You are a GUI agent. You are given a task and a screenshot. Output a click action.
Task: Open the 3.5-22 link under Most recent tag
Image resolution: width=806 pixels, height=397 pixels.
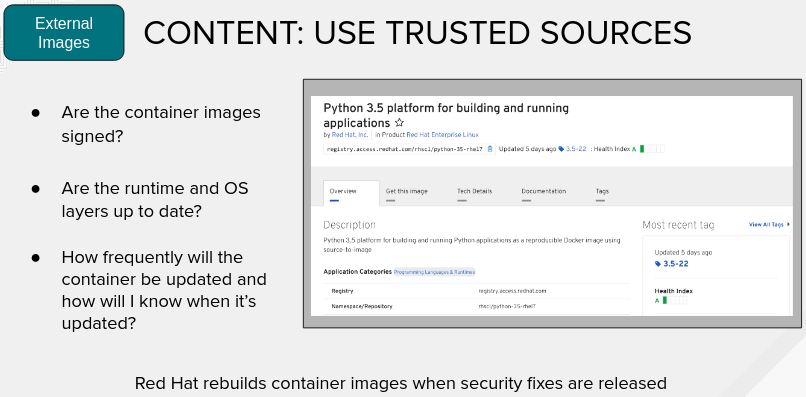point(675,264)
